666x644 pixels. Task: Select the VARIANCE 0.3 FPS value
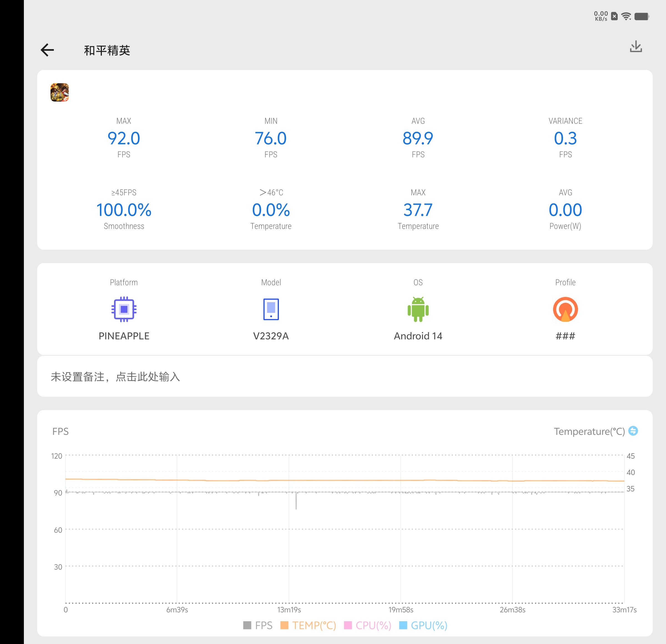[566, 138]
